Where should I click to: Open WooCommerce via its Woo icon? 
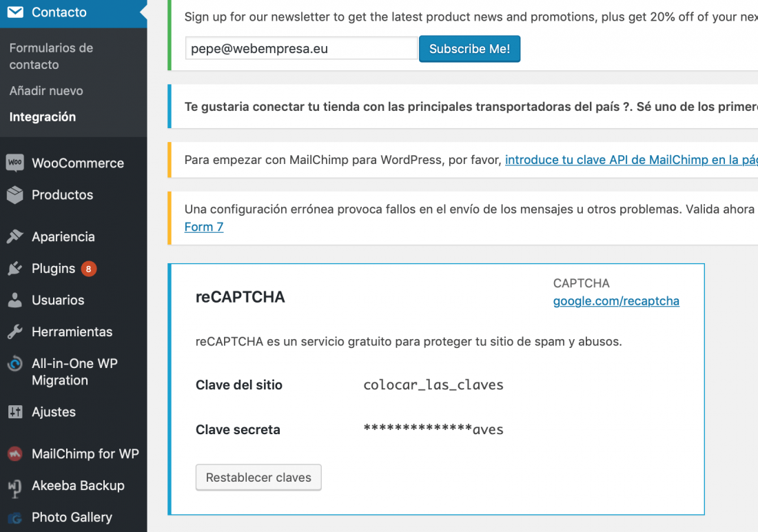[x=15, y=163]
